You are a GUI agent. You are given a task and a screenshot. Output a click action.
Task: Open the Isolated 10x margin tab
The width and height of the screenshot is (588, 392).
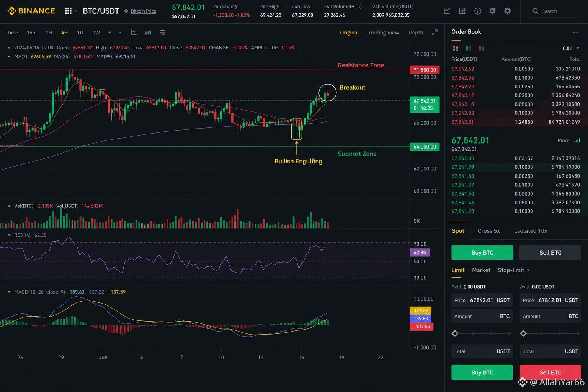[531, 231]
